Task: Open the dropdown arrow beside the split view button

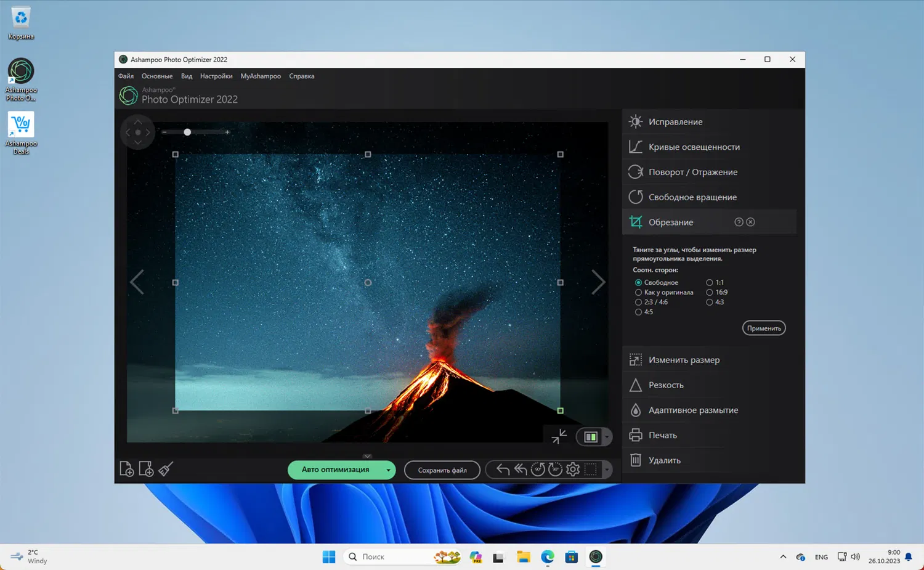Action: 607,437
